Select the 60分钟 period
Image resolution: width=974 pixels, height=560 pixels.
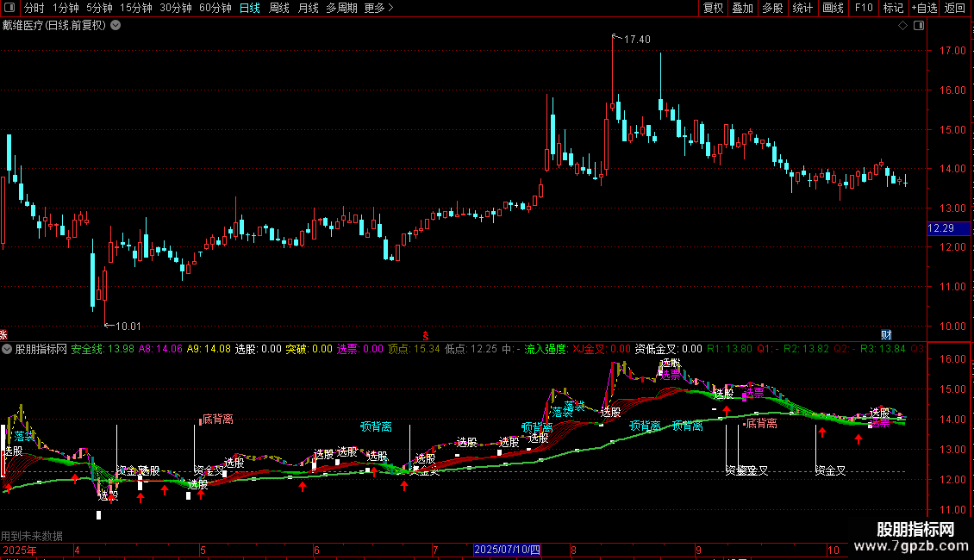(x=215, y=8)
